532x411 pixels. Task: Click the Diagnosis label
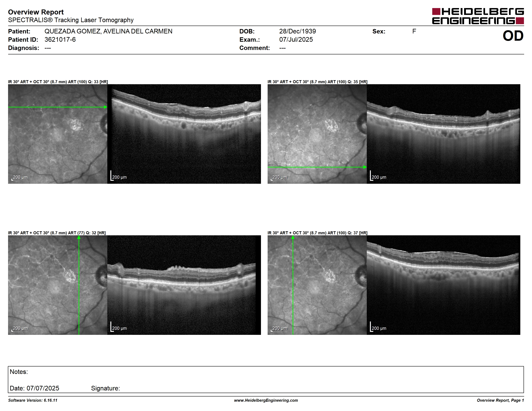click(24, 48)
